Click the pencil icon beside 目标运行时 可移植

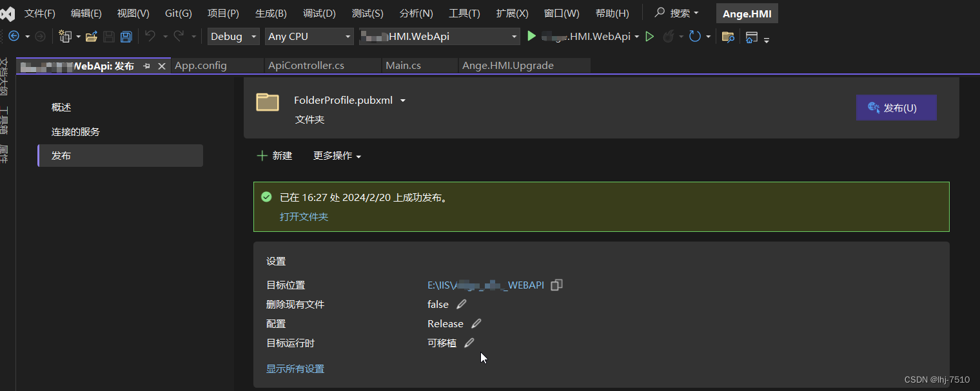469,343
